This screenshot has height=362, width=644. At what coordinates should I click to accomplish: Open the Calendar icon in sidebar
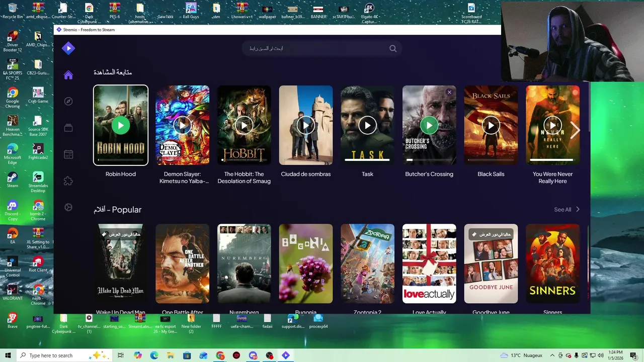(x=68, y=155)
